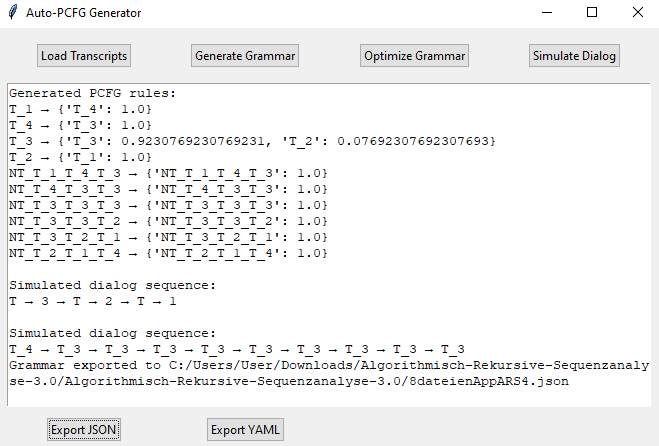
Task: Click the Load Transcripts button
Action: click(84, 56)
